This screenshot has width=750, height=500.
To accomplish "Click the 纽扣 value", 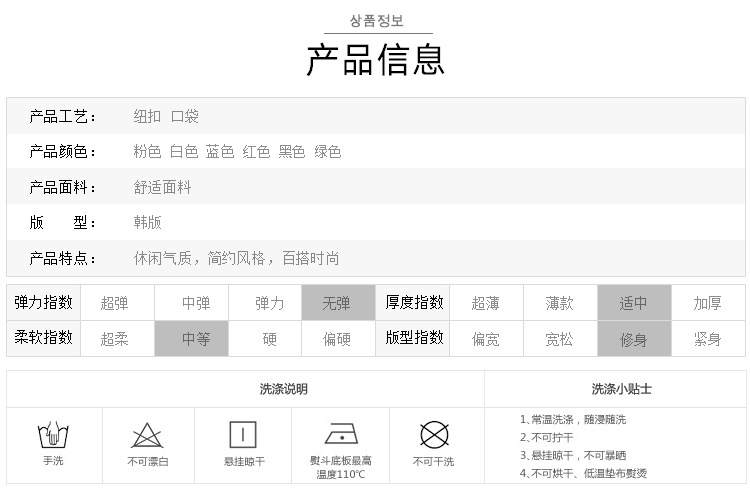I will coord(147,117).
